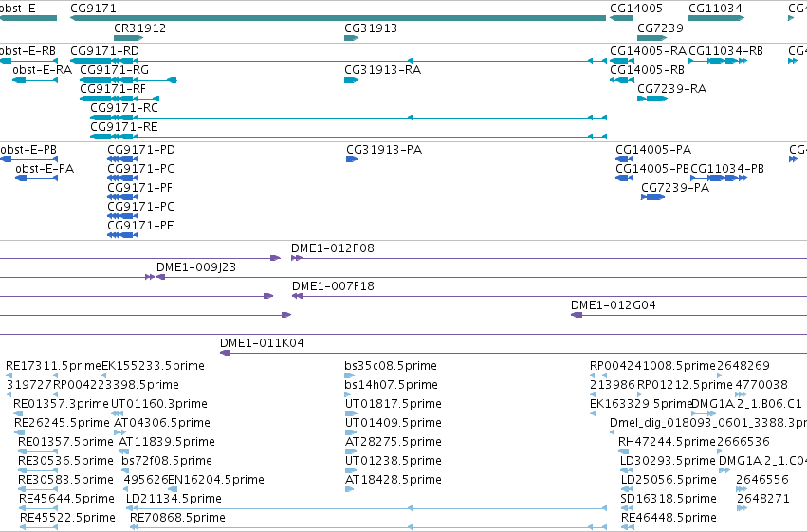
Task: Select EST LD25056.5prime
Action: [x=628, y=490]
